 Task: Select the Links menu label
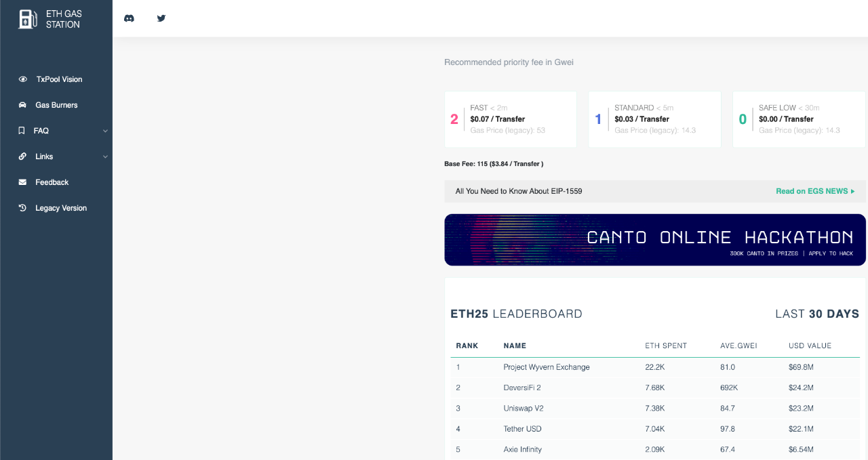[x=44, y=156]
